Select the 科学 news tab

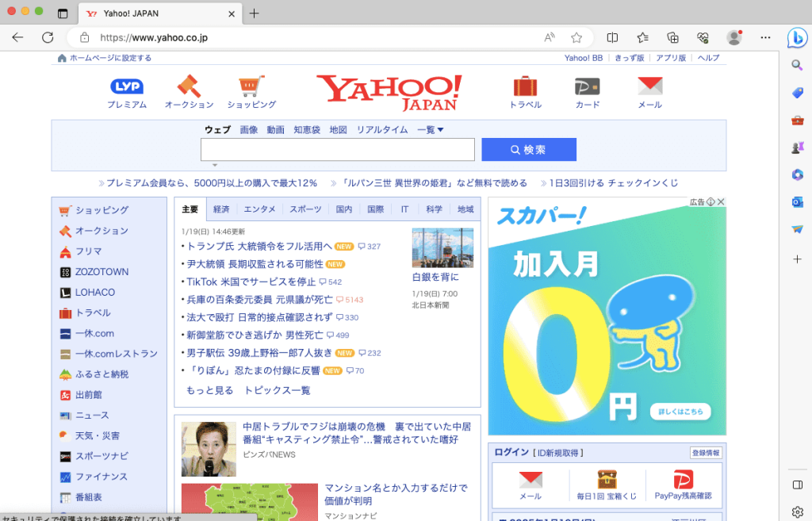(x=434, y=209)
